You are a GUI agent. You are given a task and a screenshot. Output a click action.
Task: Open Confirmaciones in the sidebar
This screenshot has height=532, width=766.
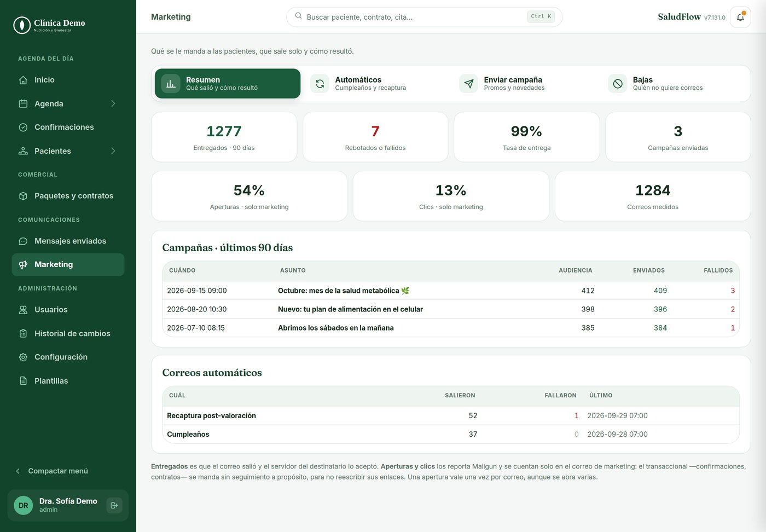[68, 127]
